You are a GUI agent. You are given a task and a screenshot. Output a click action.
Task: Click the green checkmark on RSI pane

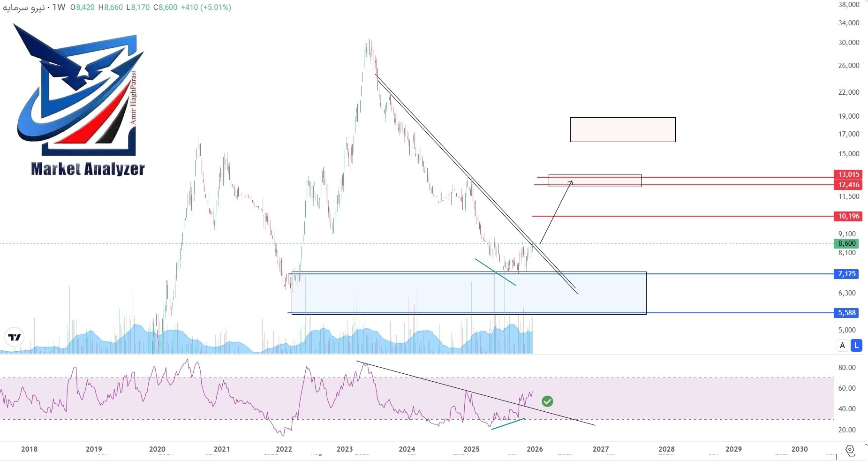pyautogui.click(x=547, y=401)
